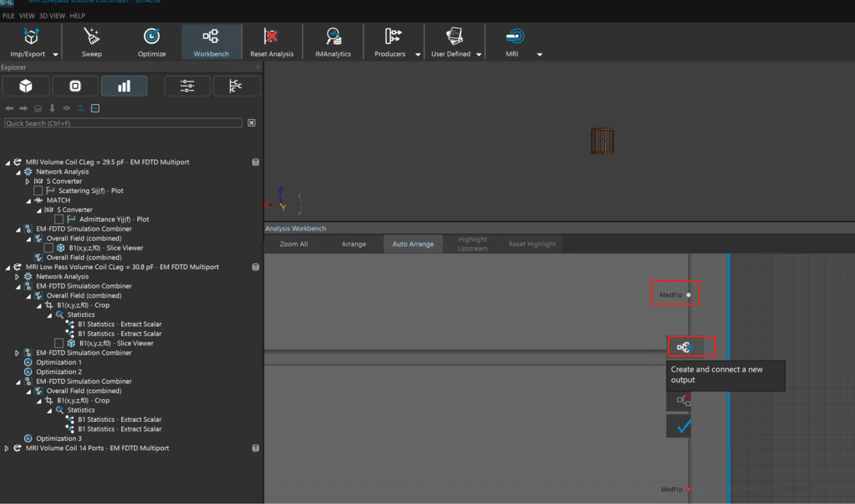Click Reset Analysis icon
Screen dimensions: 855x504
(271, 42)
